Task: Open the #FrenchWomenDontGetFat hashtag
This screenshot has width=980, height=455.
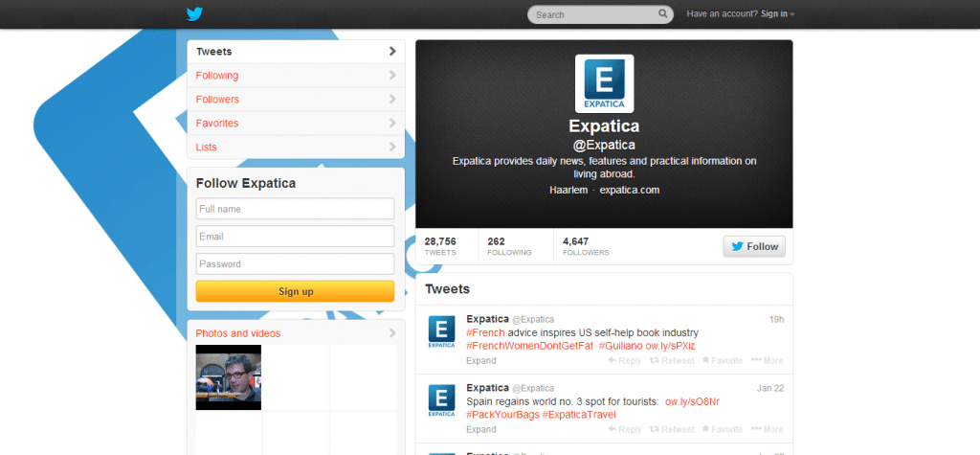Action: click(529, 346)
